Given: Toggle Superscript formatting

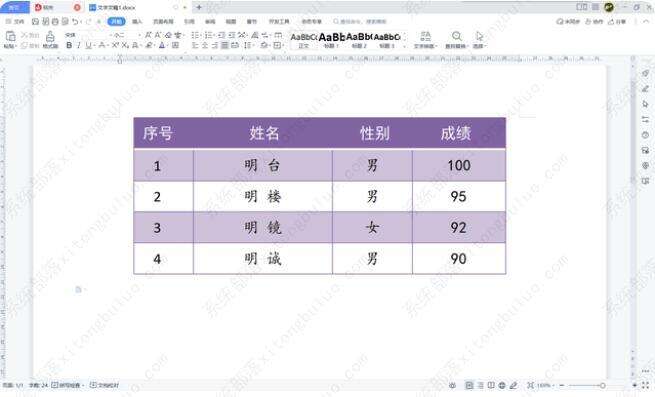Looking at the screenshot, I should 115,46.
